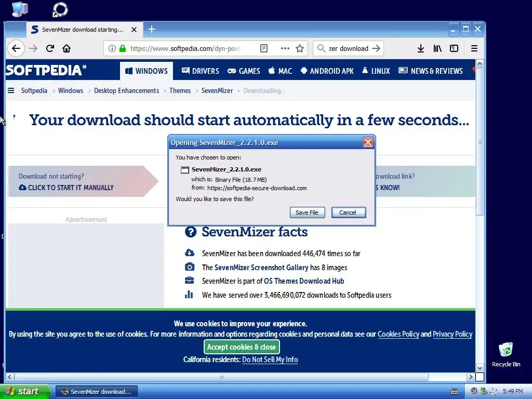Screen dimensions: 532x399
Task: Open the Android APK section
Action: pyautogui.click(x=327, y=71)
